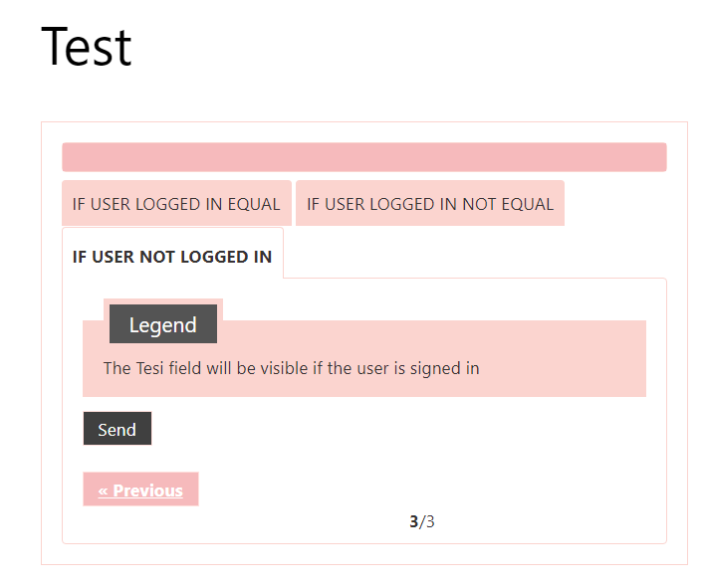Image resolution: width=705 pixels, height=588 pixels.
Task: Open the IF USER LOGGED IN NOT EQUAL tab
Action: (x=429, y=204)
